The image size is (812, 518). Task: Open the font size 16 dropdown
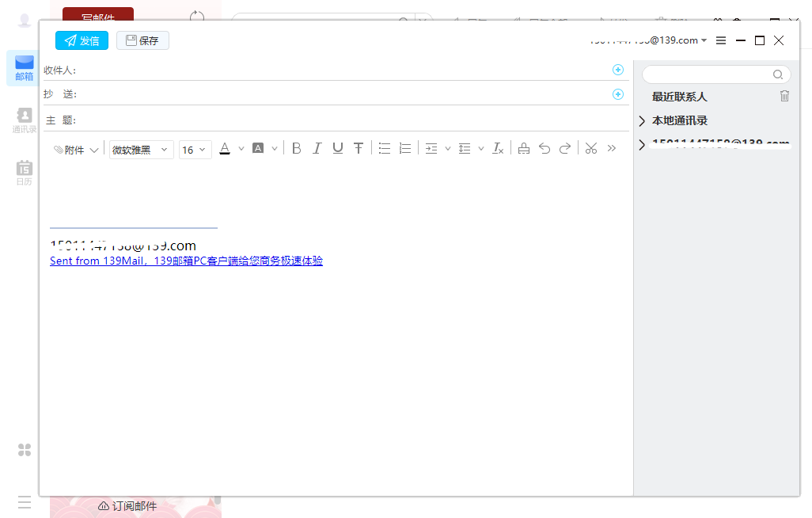pos(195,150)
